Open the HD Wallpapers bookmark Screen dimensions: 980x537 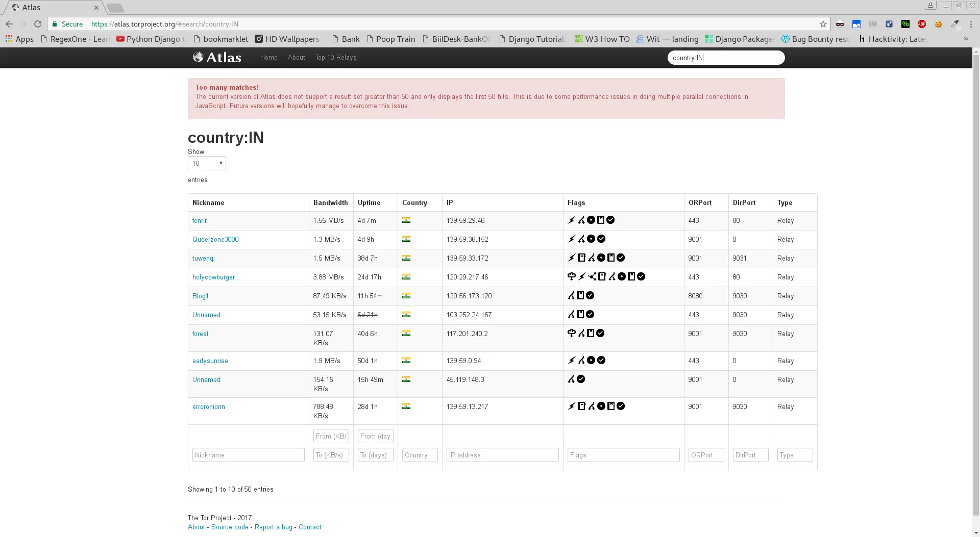[287, 39]
